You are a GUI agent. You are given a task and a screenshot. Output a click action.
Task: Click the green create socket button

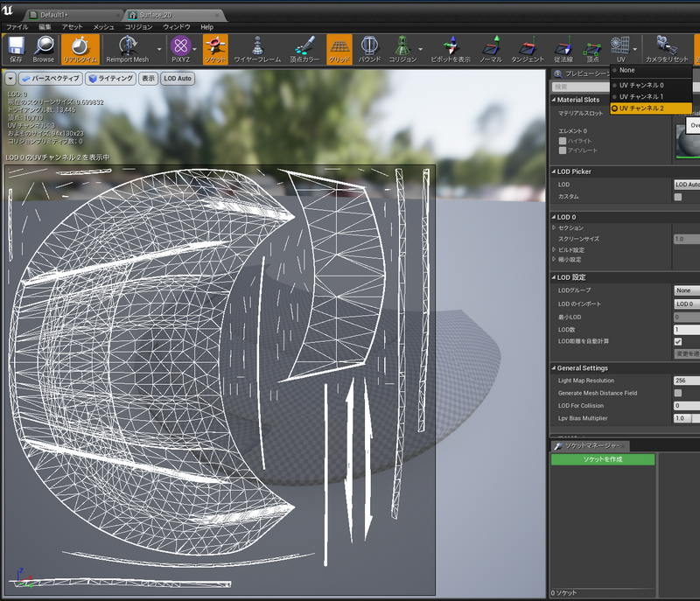pyautogui.click(x=603, y=459)
